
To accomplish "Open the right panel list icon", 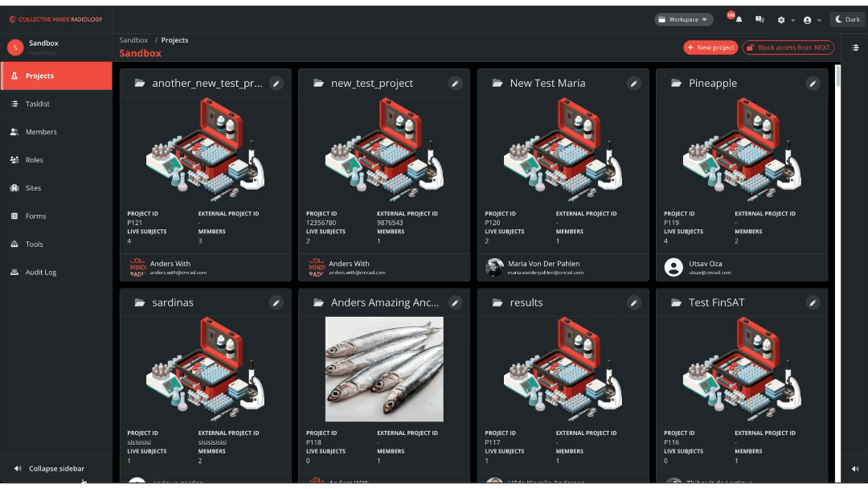I will coord(855,47).
